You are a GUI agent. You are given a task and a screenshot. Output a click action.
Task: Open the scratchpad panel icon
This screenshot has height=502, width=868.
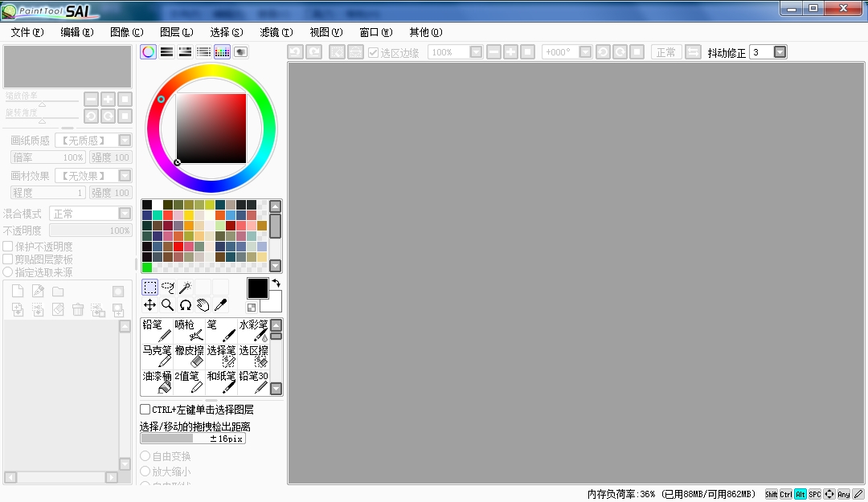240,51
